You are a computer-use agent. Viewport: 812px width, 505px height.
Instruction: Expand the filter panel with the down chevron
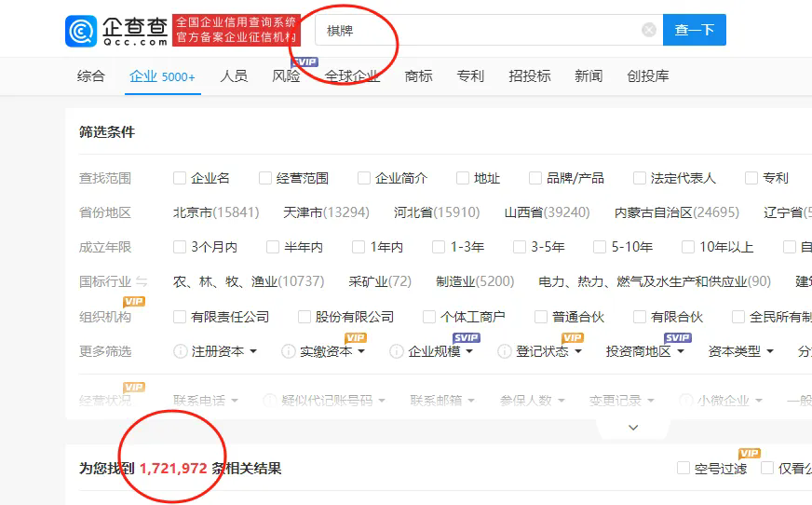[x=633, y=428]
